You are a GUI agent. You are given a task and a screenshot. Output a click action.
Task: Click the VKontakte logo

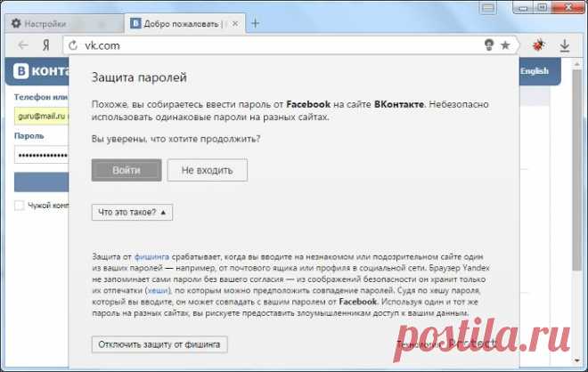coord(41,70)
